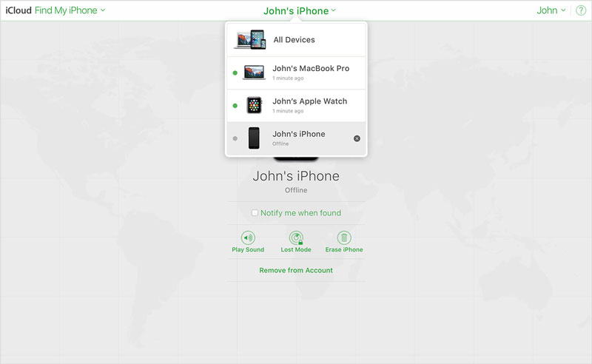The image size is (592, 364).
Task: Open the John account menu
Action: [551, 10]
